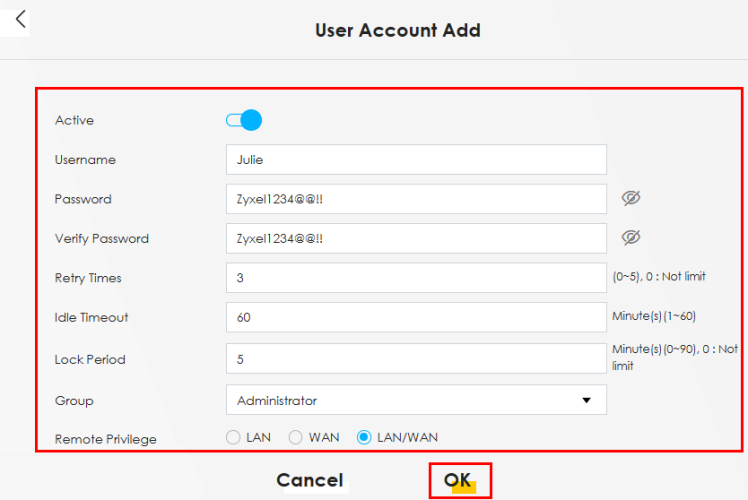Click the Lock Period input field
The image size is (748, 500).
pos(416,358)
